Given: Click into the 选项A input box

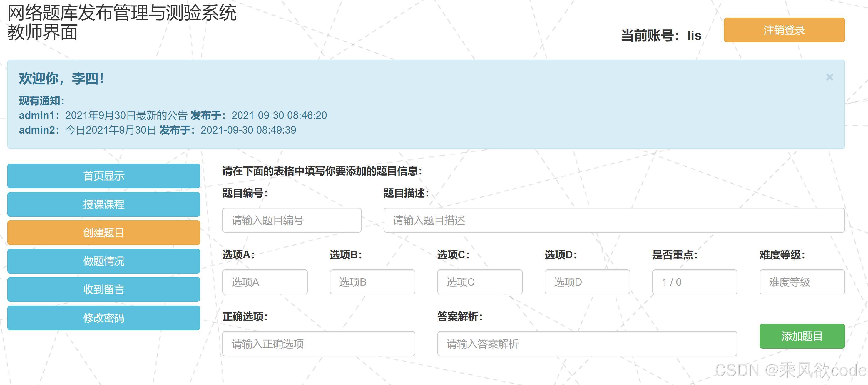Looking at the screenshot, I should click(x=265, y=282).
